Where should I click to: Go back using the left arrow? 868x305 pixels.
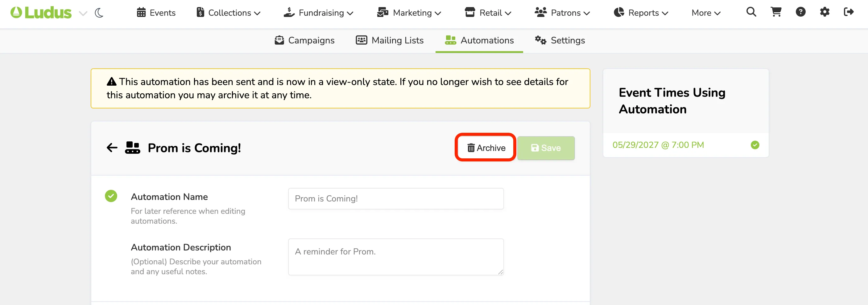click(112, 148)
